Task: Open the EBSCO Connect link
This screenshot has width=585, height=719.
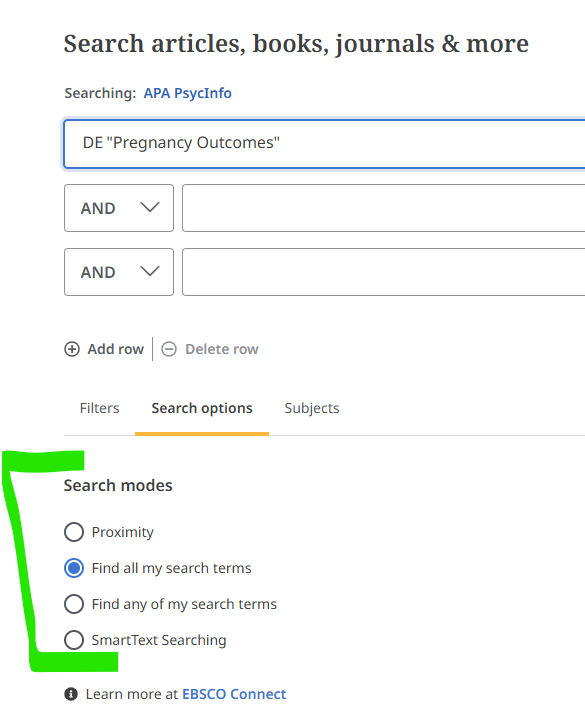Action: click(x=234, y=694)
